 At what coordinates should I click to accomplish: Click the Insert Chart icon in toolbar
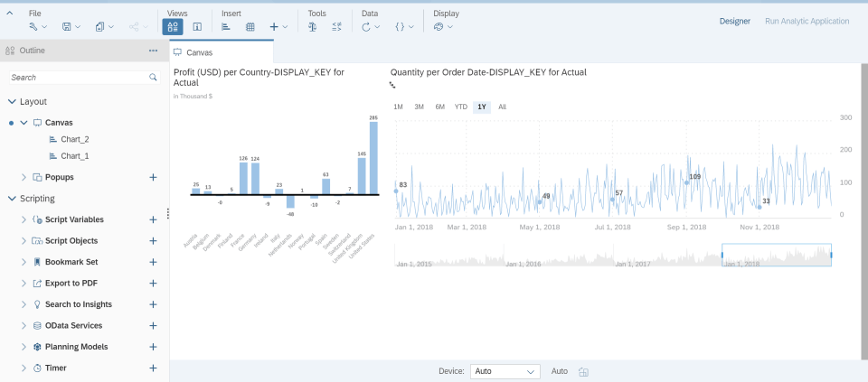coord(226,27)
